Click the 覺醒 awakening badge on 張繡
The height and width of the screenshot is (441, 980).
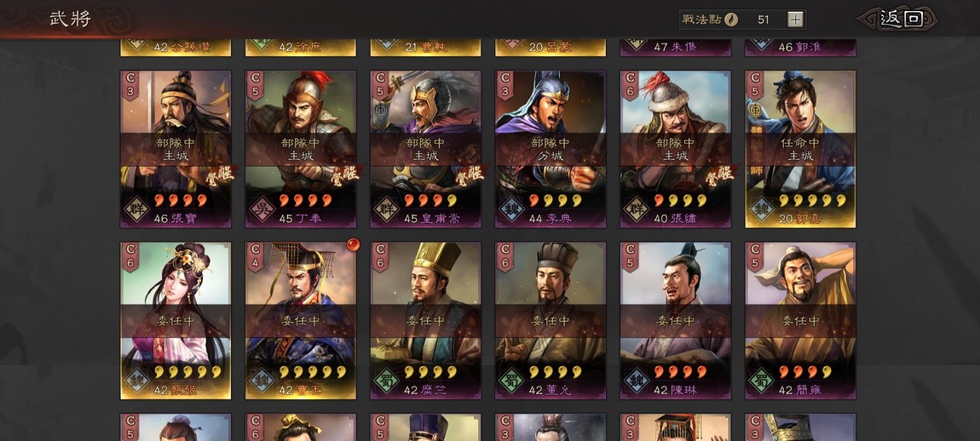721,175
